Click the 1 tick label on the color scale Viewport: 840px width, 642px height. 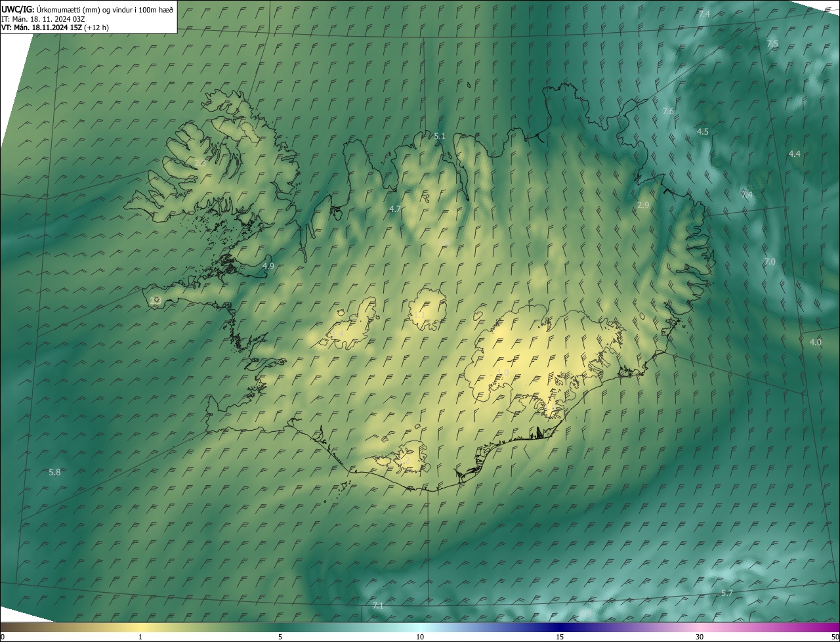(x=140, y=637)
